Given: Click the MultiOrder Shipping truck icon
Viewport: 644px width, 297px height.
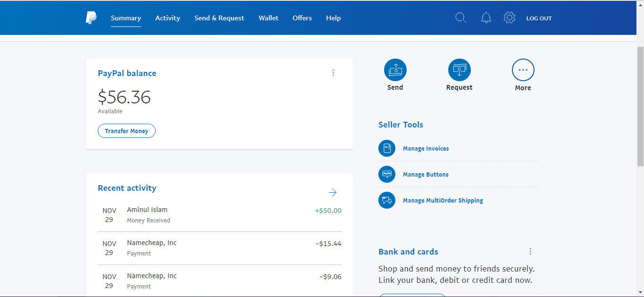Looking at the screenshot, I should [x=387, y=200].
